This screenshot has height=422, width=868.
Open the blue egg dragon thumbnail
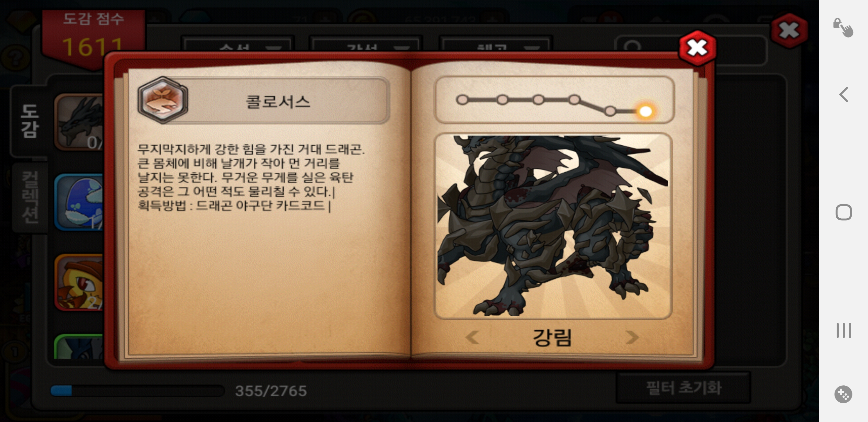coord(79,202)
